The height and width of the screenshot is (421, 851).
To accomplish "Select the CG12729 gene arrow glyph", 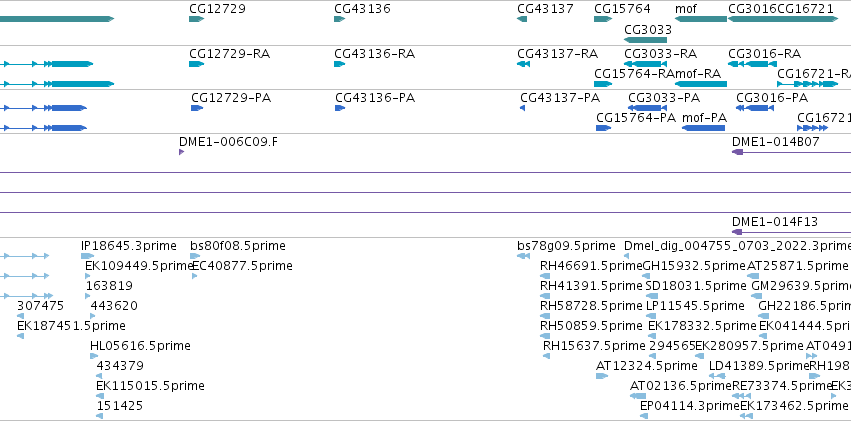I will click(196, 19).
